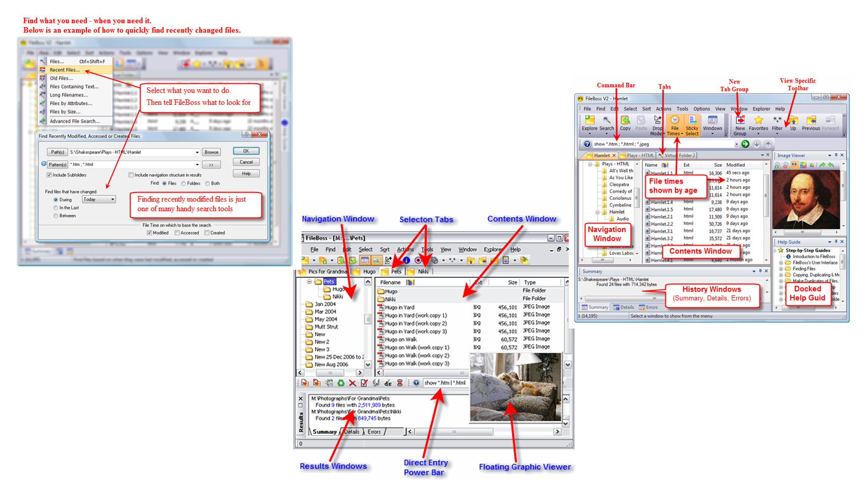Screen dimensions: 868x488
Task: Check the Include Subfolders checkbox
Action: click(49, 175)
